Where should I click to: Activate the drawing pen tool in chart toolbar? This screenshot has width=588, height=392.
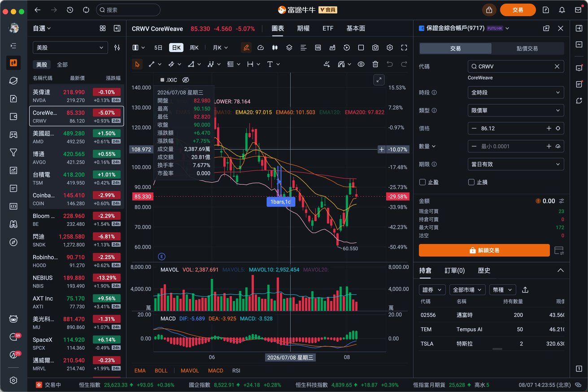246,48
